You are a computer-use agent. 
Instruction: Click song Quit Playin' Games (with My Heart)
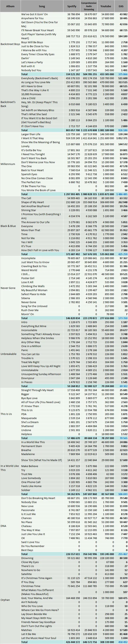click(39, 36)
